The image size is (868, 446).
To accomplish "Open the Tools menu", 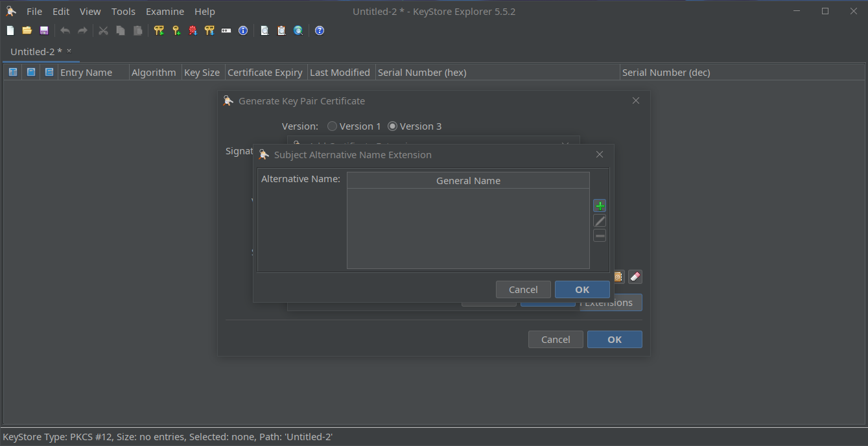I will point(123,12).
